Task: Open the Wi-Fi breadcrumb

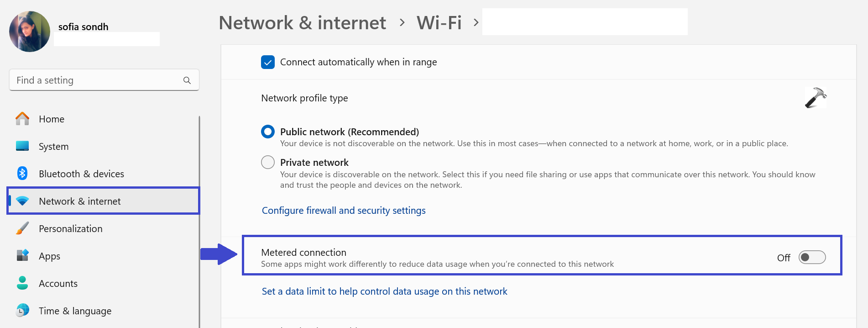Action: [x=439, y=23]
